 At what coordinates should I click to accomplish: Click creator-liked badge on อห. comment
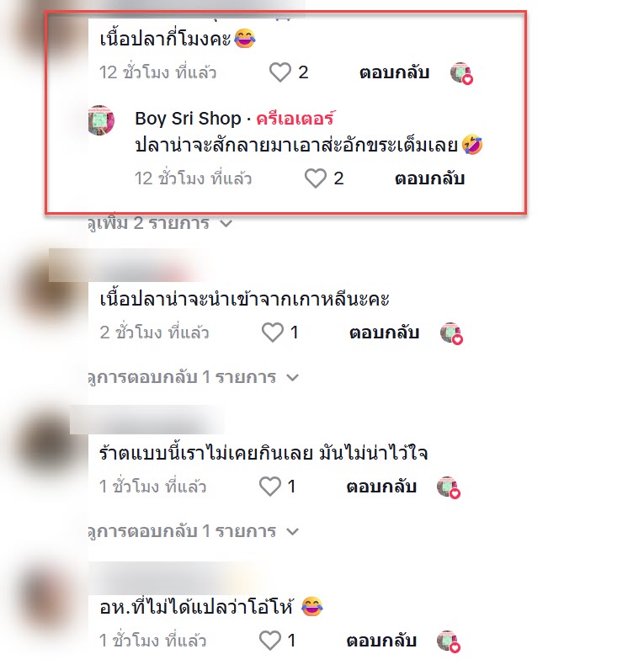449,641
